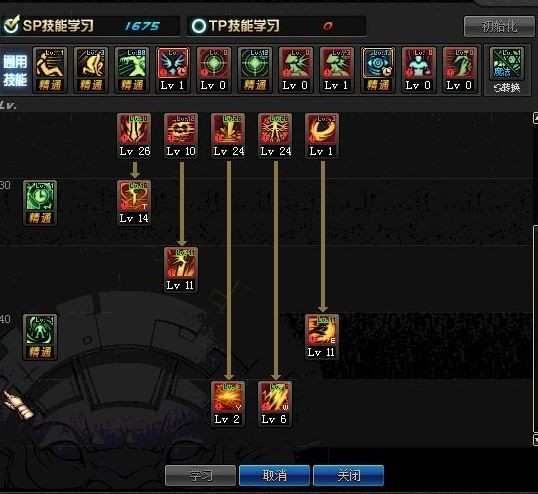Screen dimensions: 538x494
Task: Click the 取消 button
Action: click(274, 475)
